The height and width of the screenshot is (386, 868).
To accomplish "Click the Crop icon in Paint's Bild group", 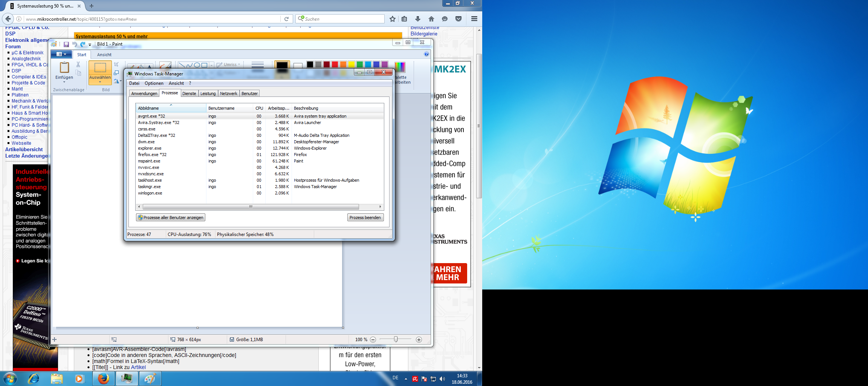I will pyautogui.click(x=116, y=64).
